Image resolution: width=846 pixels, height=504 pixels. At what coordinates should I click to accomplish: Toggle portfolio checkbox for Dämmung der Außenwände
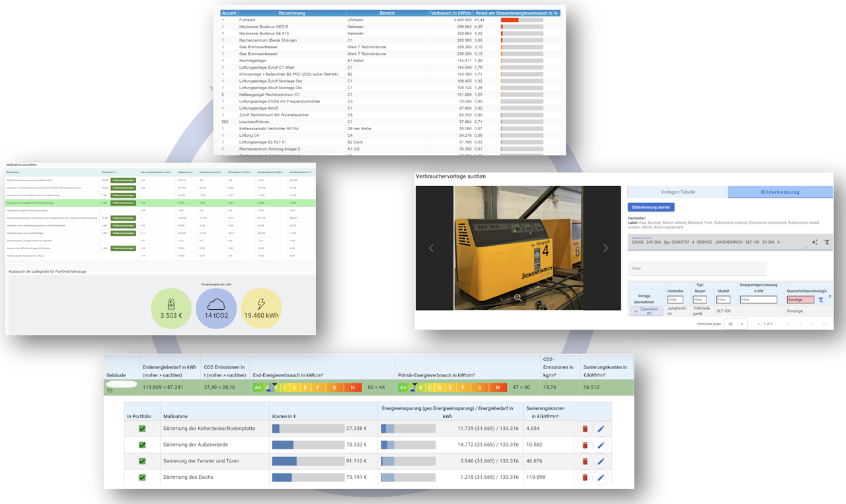(142, 445)
